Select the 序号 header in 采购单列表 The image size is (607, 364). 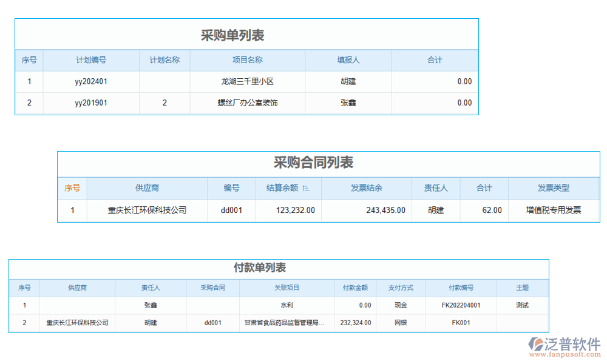29,60
